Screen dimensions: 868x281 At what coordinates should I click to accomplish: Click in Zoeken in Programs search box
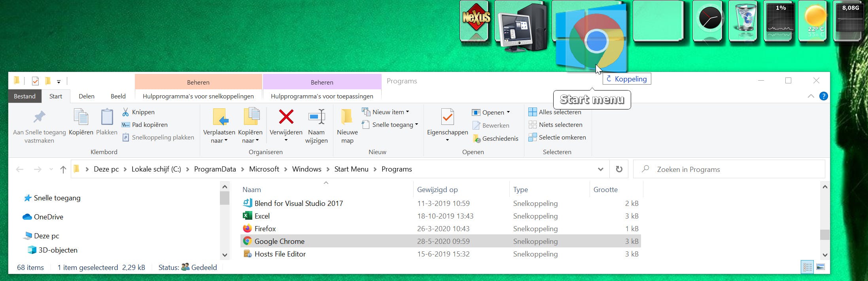coord(729,169)
